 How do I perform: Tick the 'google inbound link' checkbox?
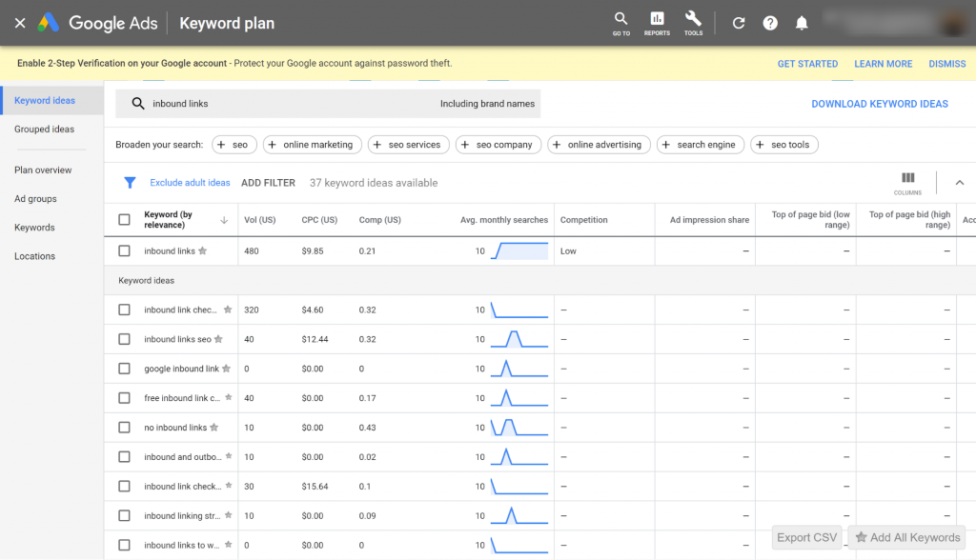point(124,369)
